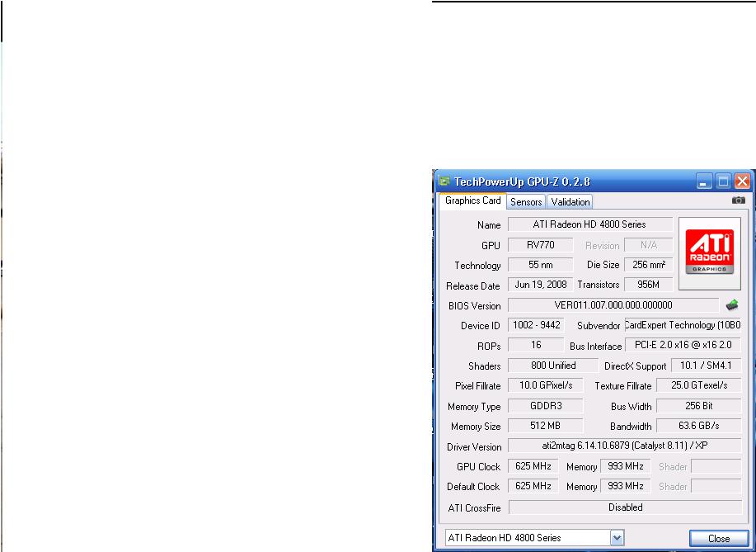Screen dimensions: 756x552
Task: Click the Pixel Fillrate value 10.0 GPixel/s
Action: point(545,385)
